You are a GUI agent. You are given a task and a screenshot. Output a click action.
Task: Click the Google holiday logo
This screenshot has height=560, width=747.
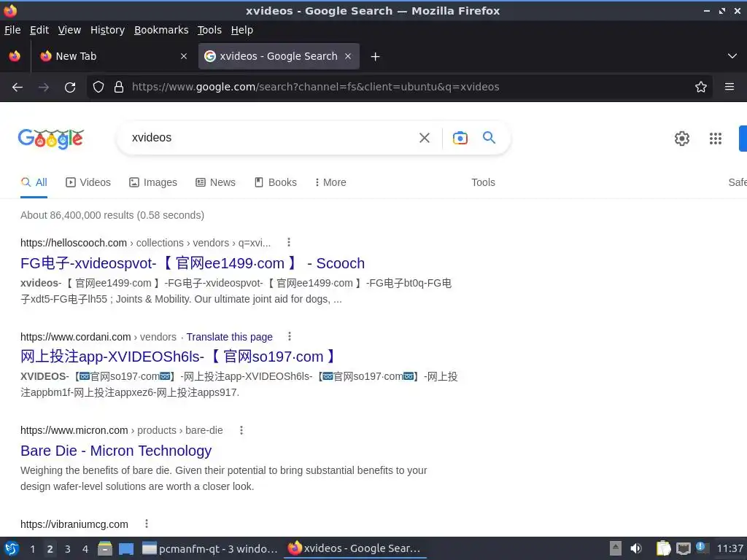click(51, 139)
